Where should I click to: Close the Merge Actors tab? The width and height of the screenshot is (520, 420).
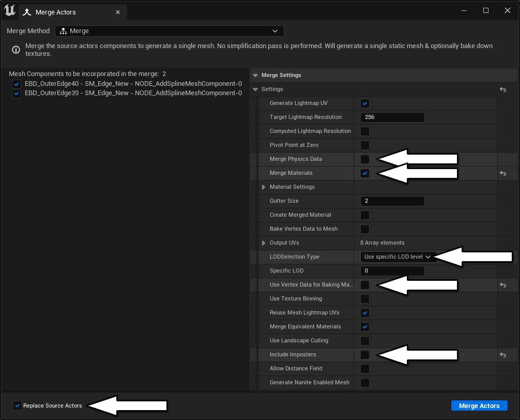(x=118, y=12)
